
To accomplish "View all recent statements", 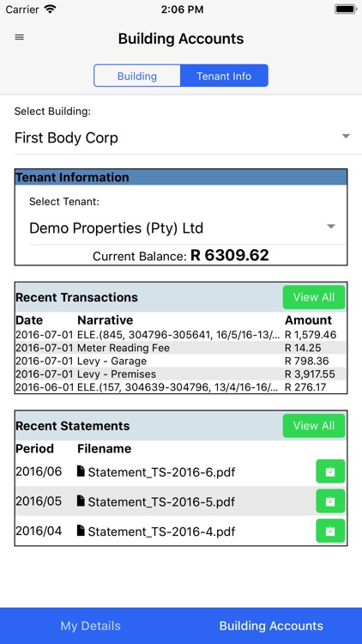I will (314, 426).
